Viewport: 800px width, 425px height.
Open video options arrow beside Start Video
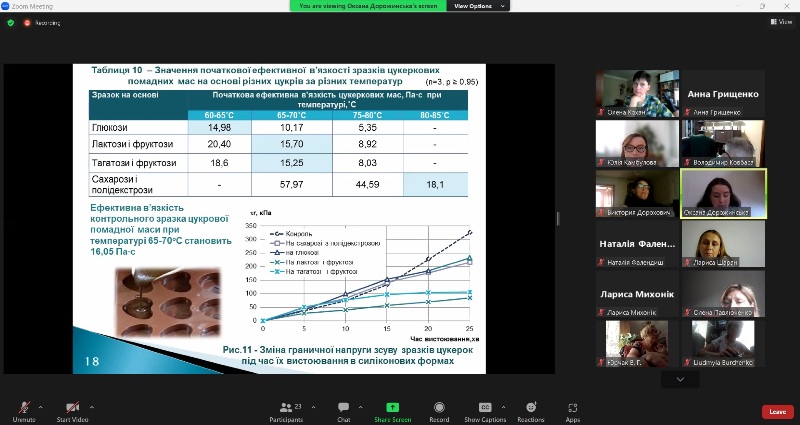point(92,407)
